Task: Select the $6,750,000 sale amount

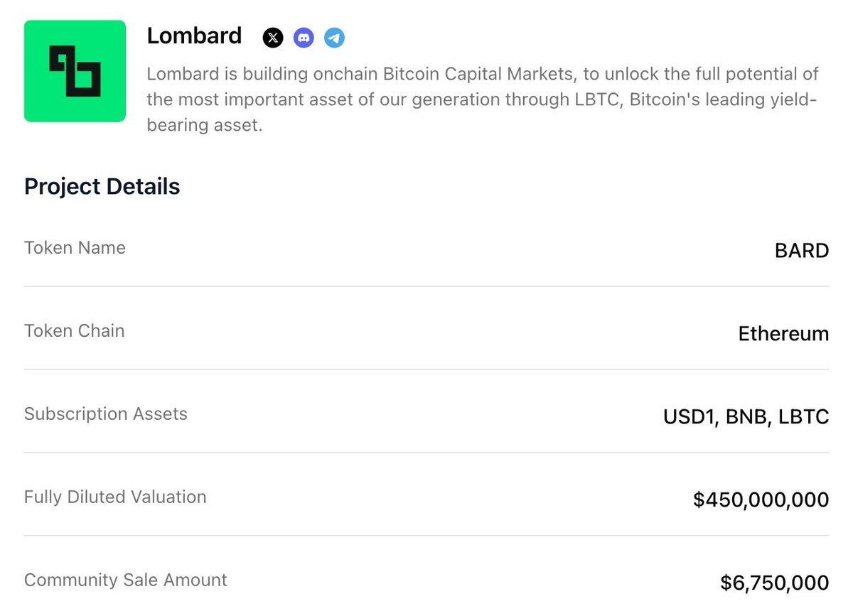Action: pyautogui.click(x=775, y=583)
